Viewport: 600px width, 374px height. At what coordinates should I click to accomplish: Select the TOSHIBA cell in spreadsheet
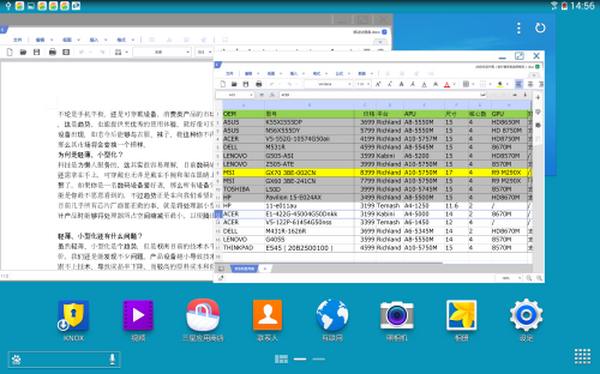(x=243, y=189)
